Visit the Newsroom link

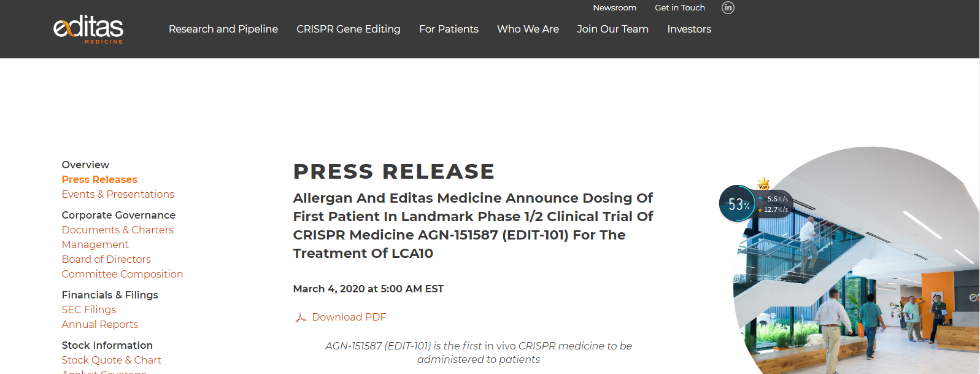point(614,8)
